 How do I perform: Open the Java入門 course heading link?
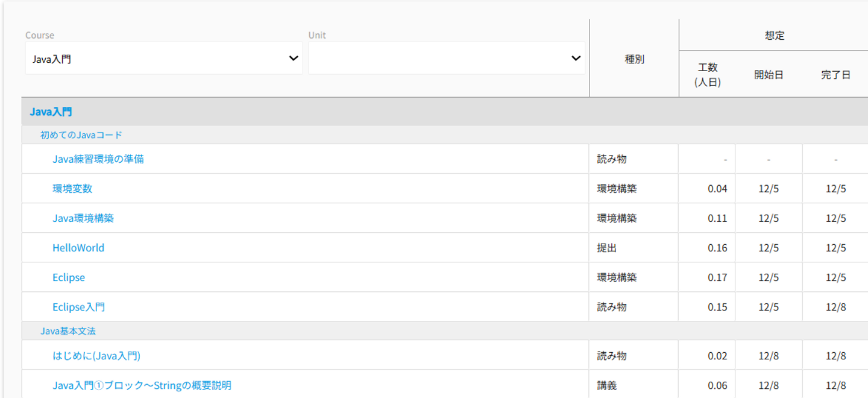(51, 112)
